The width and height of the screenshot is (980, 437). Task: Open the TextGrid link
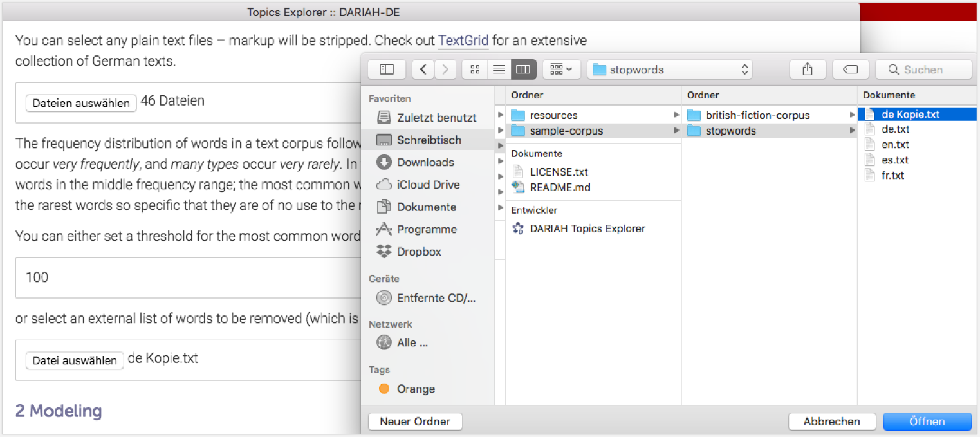point(463,41)
